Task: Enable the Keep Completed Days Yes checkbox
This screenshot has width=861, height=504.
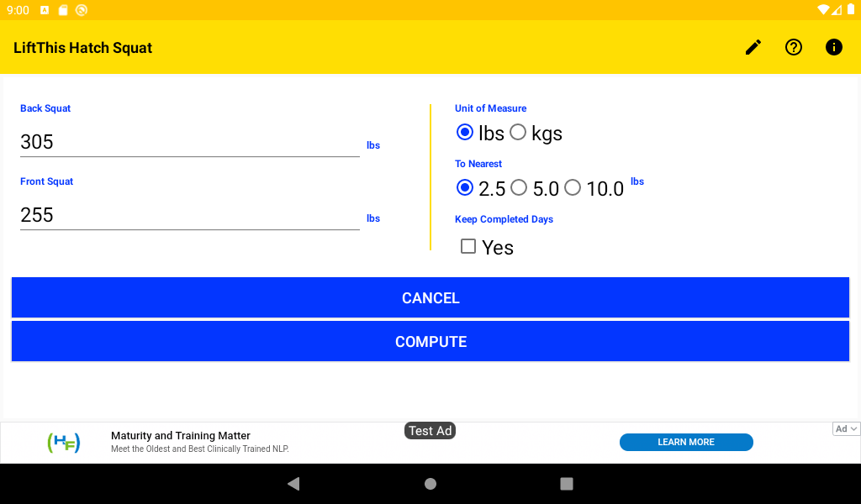Action: click(467, 246)
